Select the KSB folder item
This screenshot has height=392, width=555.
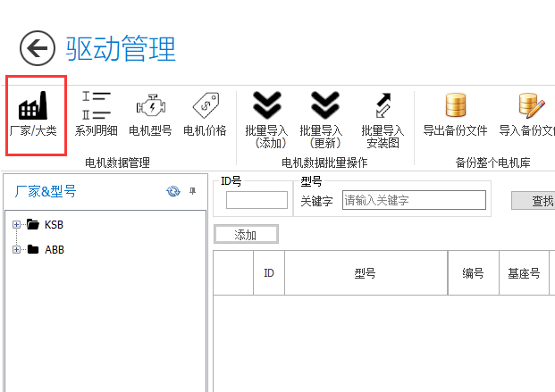pyautogui.click(x=54, y=225)
